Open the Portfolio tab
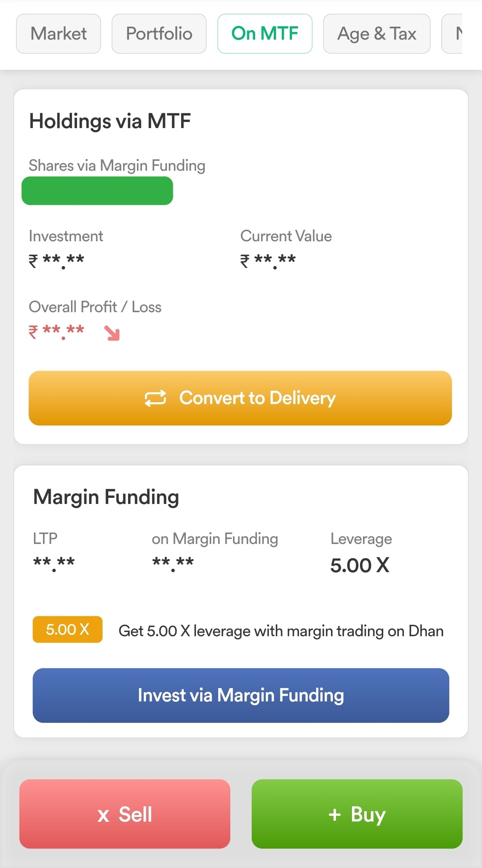Screen dimensions: 482x868 point(159,34)
